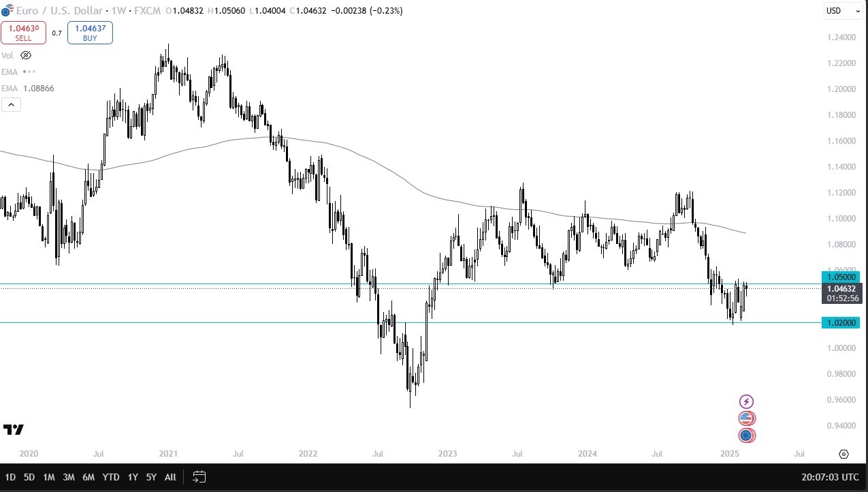Open the go-to-date calendar icon
The height and width of the screenshot is (492, 868).
tap(199, 476)
